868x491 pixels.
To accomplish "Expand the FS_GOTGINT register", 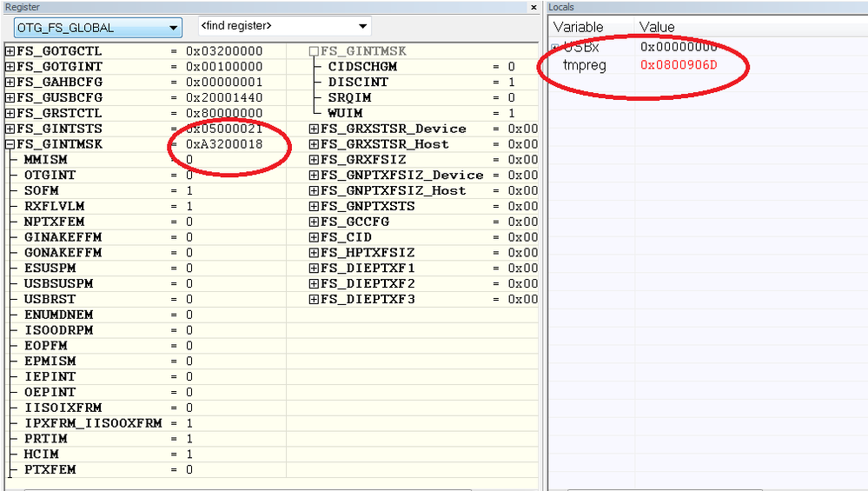I will [10, 66].
